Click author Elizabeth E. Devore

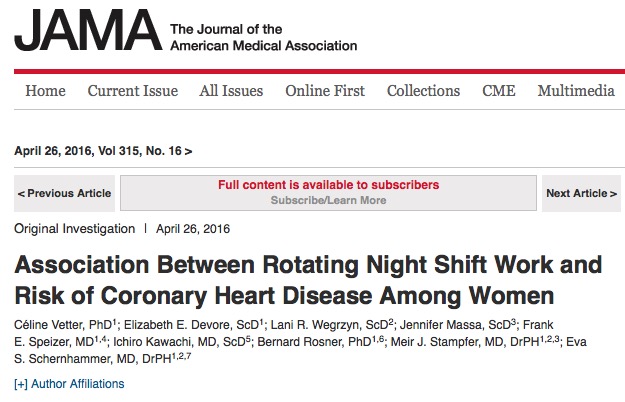click(x=192, y=325)
